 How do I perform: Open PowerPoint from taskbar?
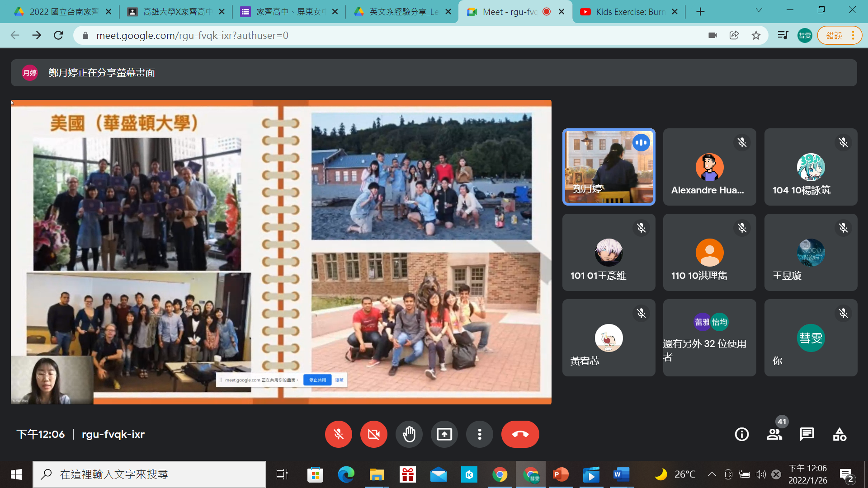pos(561,474)
